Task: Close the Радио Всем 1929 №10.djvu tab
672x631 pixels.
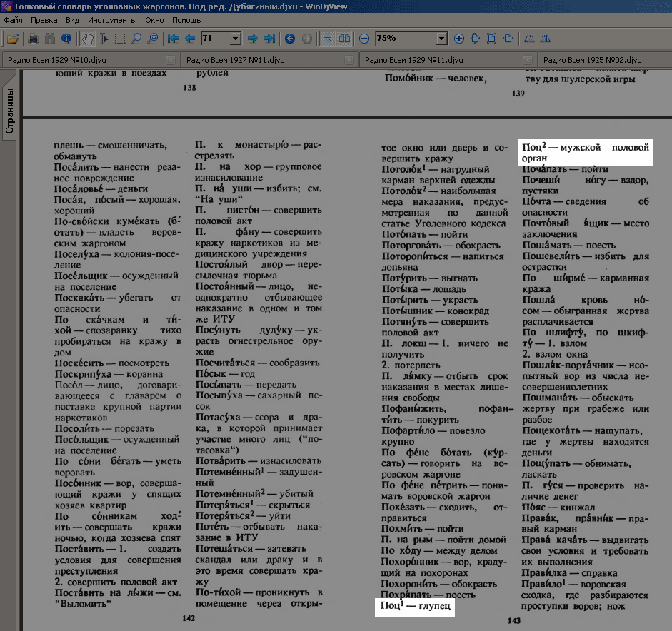Action: [171, 60]
